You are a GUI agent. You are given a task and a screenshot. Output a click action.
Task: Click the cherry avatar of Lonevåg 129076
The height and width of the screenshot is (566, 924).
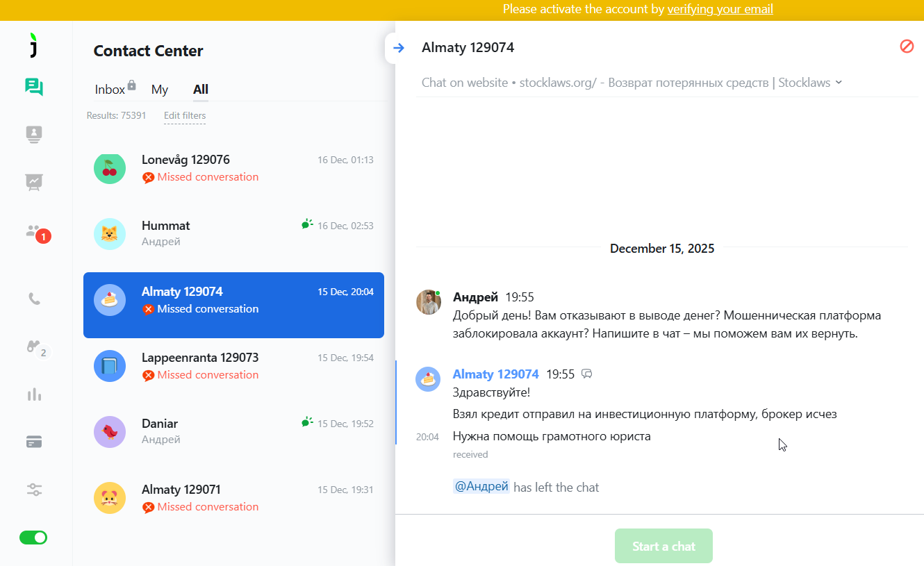(x=110, y=168)
